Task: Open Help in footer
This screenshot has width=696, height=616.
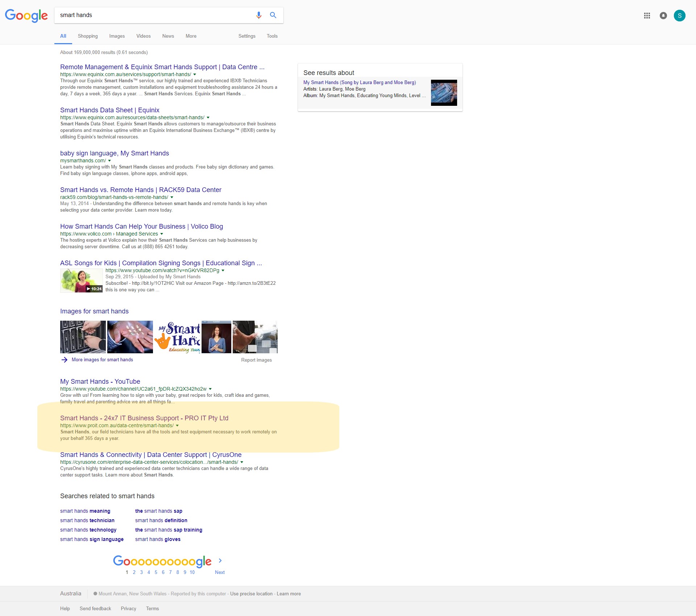Action: point(65,609)
